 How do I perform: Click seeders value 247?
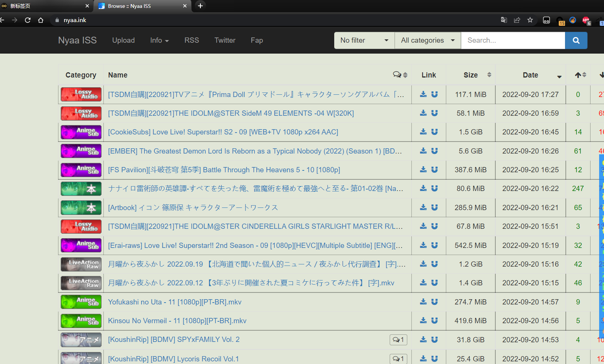[578, 188]
